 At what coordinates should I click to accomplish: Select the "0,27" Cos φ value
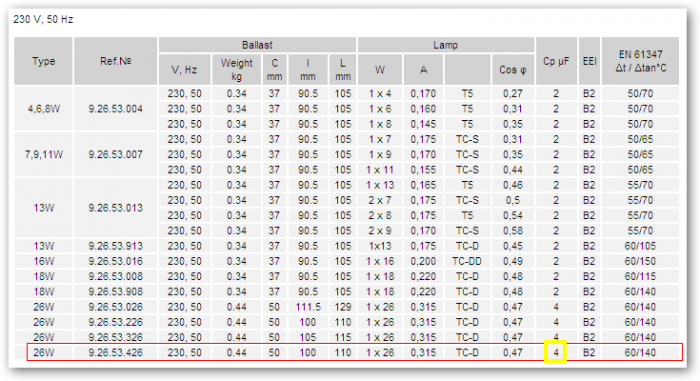pyautogui.click(x=512, y=94)
